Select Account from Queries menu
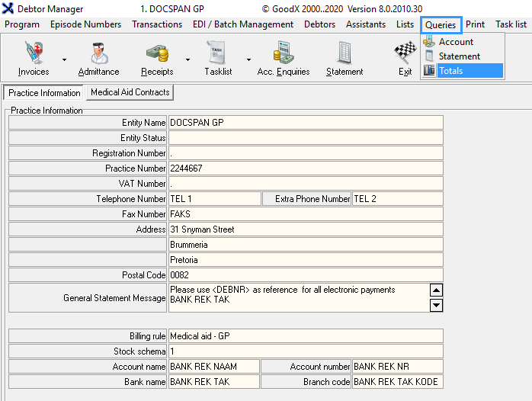 456,42
